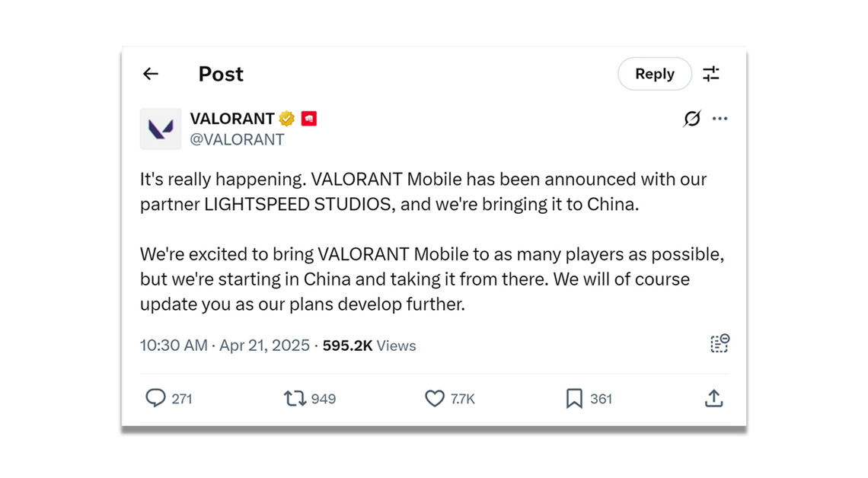Open the @VALORANT handle link
Viewport: 868px width, 478px height.
point(238,139)
